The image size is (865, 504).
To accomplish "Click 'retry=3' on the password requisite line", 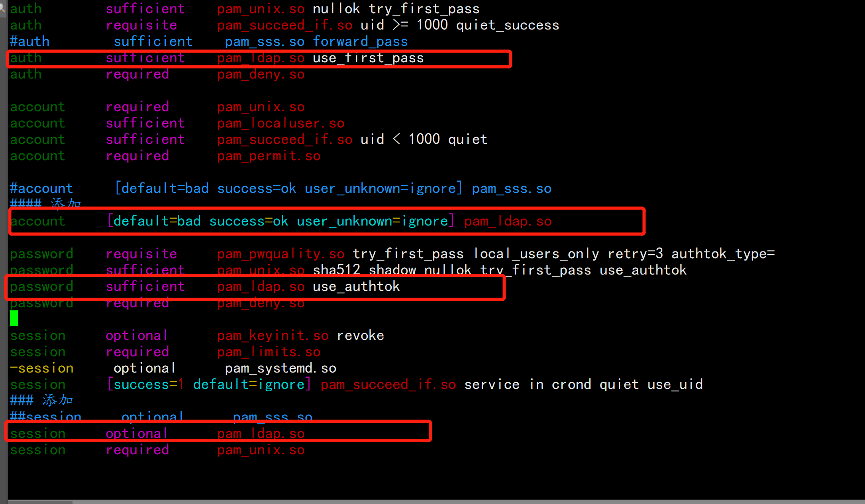I will 635,254.
